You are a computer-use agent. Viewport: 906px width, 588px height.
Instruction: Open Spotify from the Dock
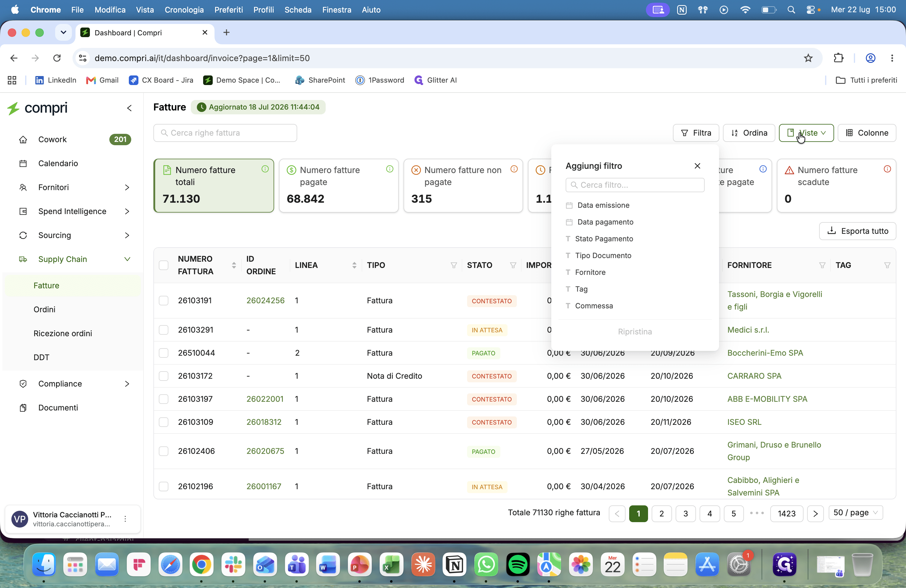pyautogui.click(x=517, y=564)
